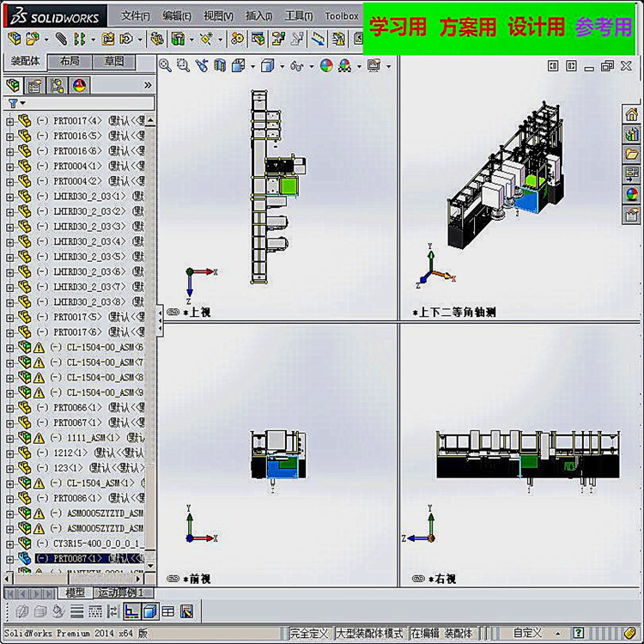Click the Display Style icon
Image resolution: width=644 pixels, height=644 pixels.
[x=268, y=66]
